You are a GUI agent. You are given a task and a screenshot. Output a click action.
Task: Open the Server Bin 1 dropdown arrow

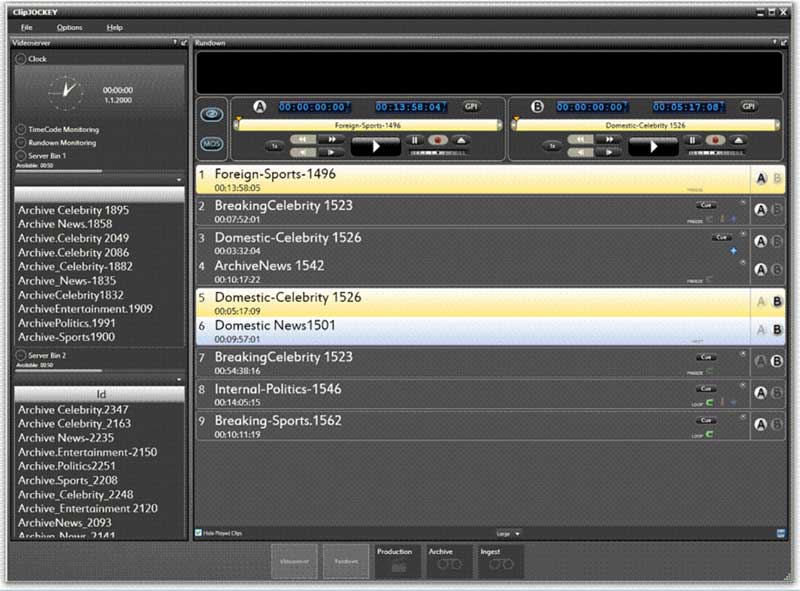coord(178,180)
